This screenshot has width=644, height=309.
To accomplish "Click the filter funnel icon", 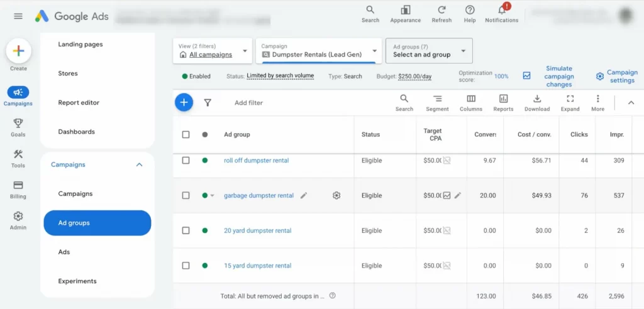I will pyautogui.click(x=208, y=102).
